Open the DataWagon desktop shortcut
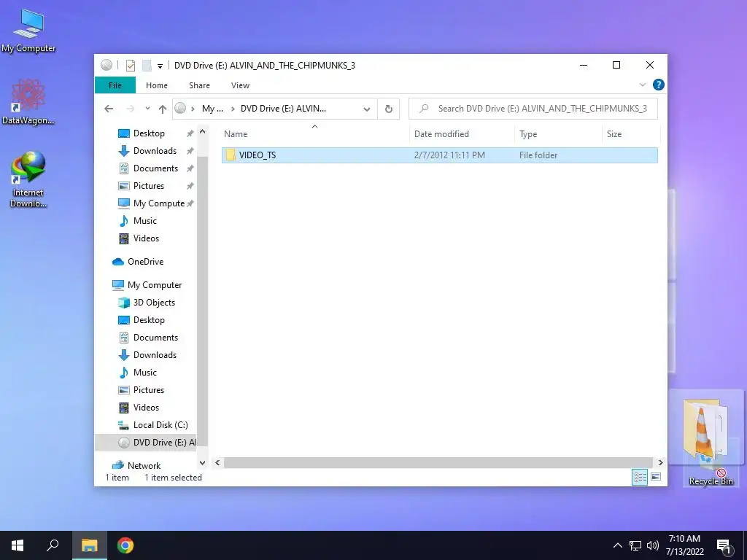 (x=28, y=102)
